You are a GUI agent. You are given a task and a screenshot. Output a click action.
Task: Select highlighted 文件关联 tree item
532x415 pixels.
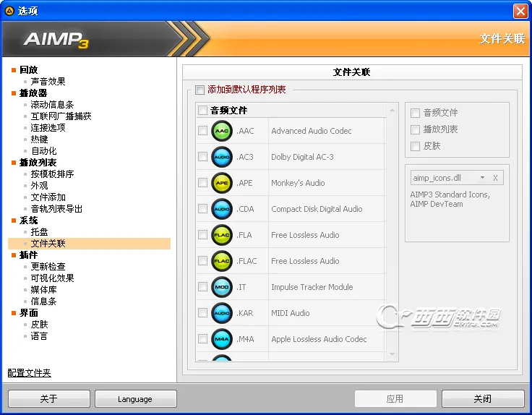pyautogui.click(x=89, y=244)
